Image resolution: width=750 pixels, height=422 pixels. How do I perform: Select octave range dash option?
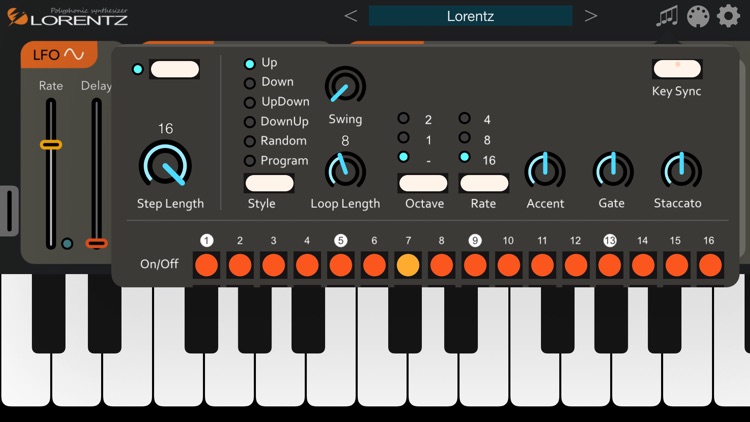point(404,157)
